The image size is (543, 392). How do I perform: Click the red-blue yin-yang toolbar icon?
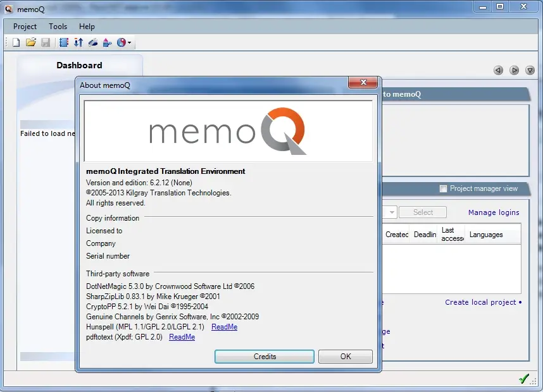click(x=122, y=42)
